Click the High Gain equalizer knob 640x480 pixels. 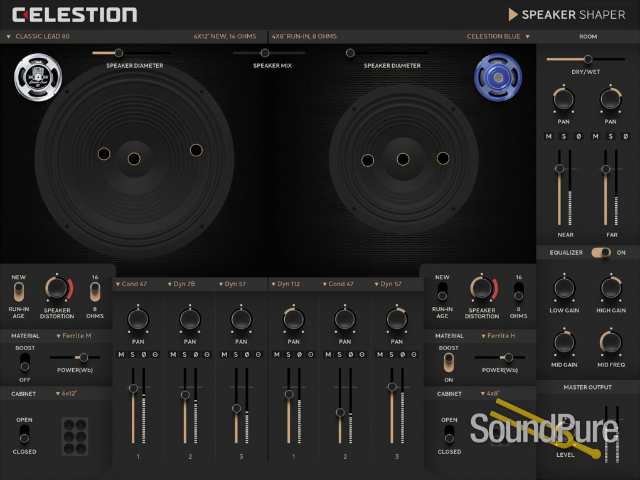(611, 289)
